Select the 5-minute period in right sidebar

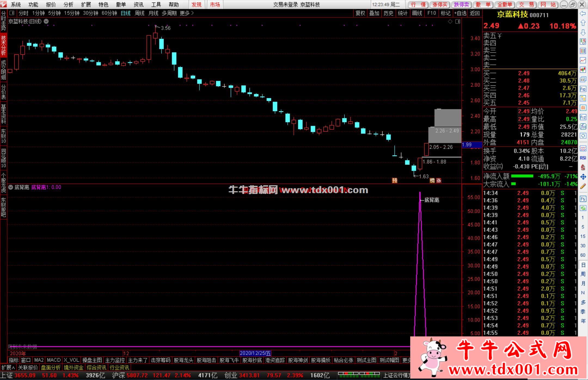583,227
